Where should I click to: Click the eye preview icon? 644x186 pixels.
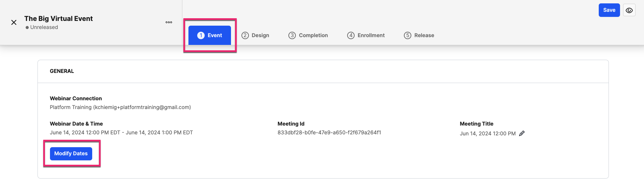click(x=629, y=10)
